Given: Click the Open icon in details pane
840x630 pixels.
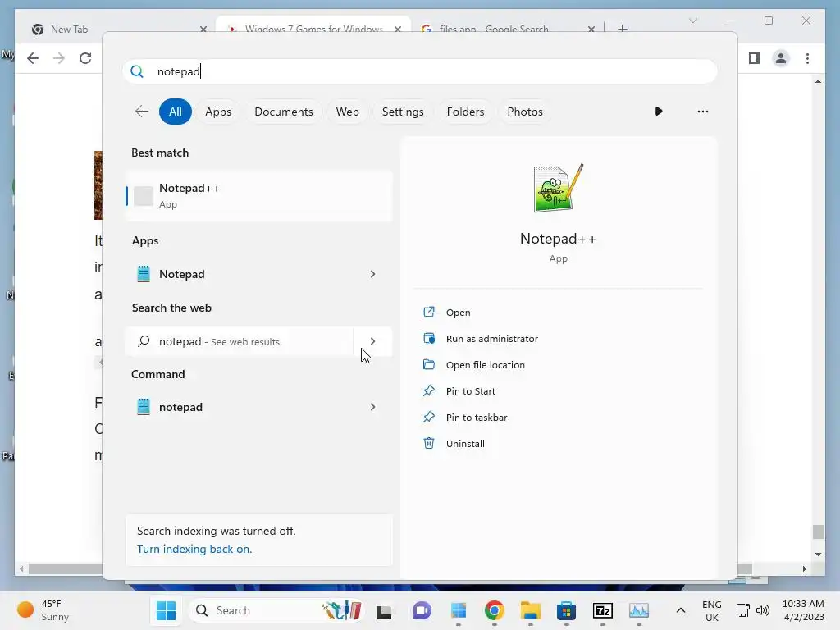Looking at the screenshot, I should [429, 312].
